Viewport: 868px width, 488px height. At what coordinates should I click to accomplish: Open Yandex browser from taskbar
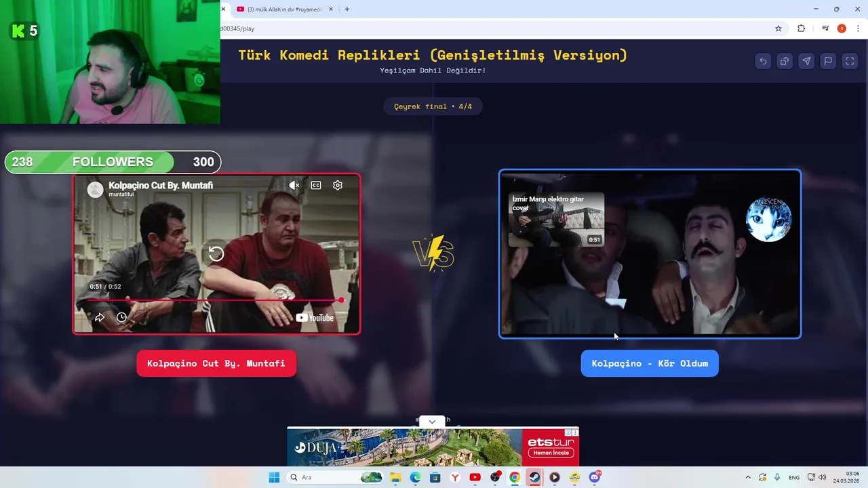point(455,477)
